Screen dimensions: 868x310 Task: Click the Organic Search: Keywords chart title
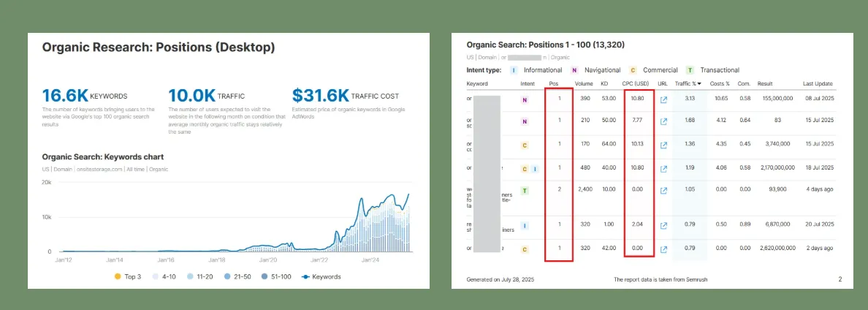103,156
